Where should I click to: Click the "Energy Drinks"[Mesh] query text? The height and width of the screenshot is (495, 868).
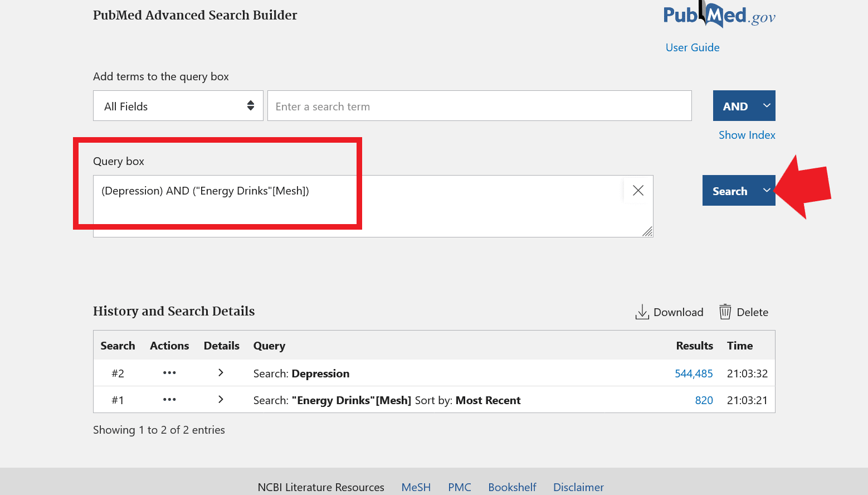coord(352,400)
